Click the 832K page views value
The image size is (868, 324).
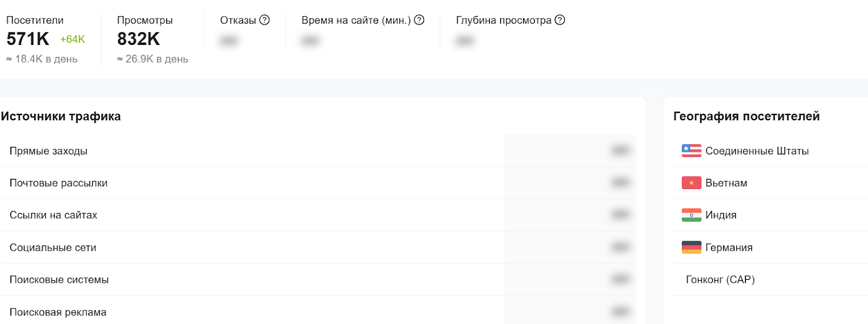(x=138, y=39)
